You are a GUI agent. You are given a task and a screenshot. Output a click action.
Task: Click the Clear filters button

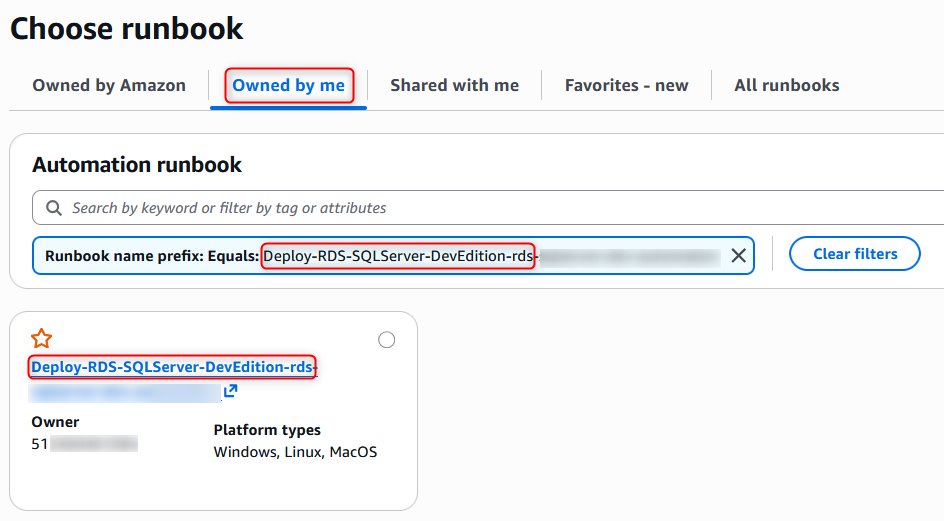point(855,254)
